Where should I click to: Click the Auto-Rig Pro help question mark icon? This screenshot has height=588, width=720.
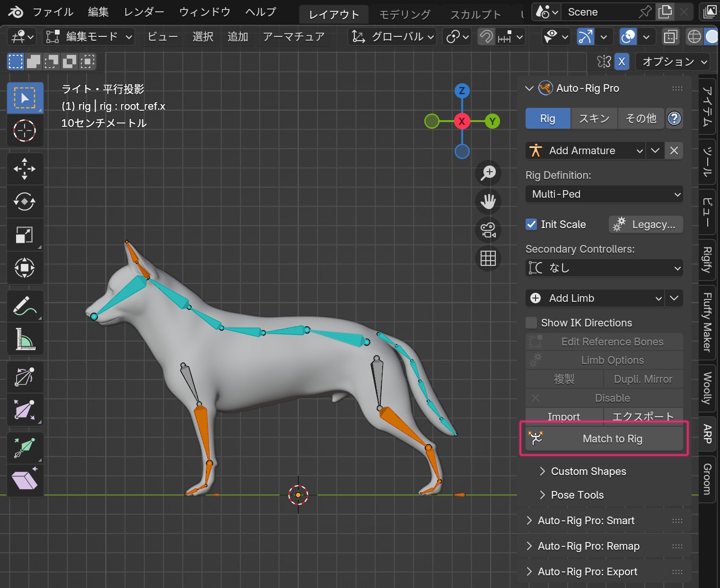pos(674,118)
